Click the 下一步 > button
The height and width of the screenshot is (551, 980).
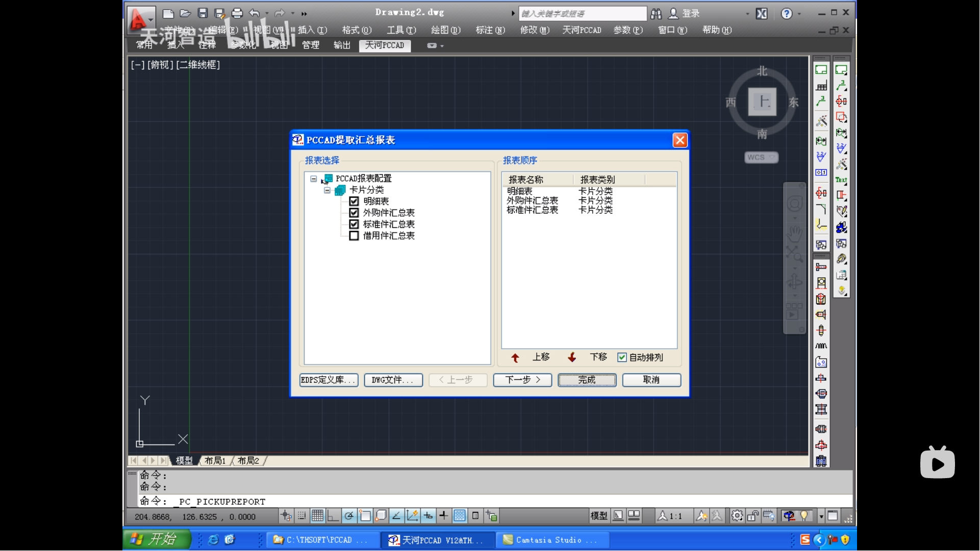522,380
